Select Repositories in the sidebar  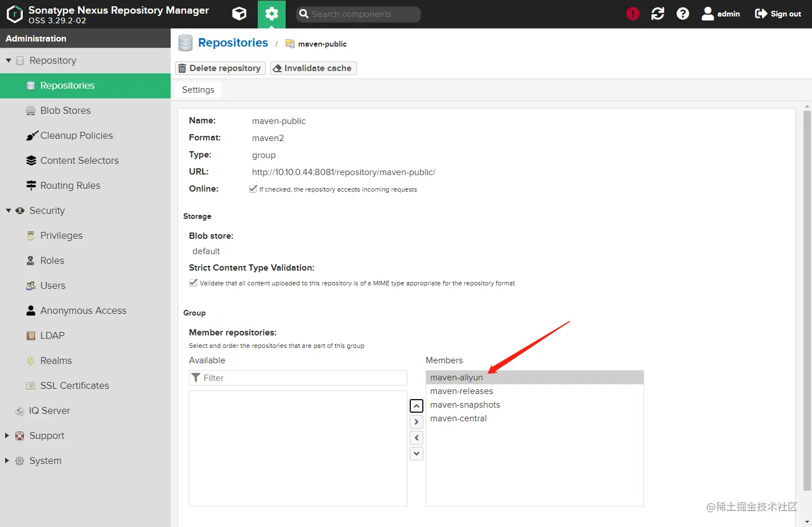85,85
